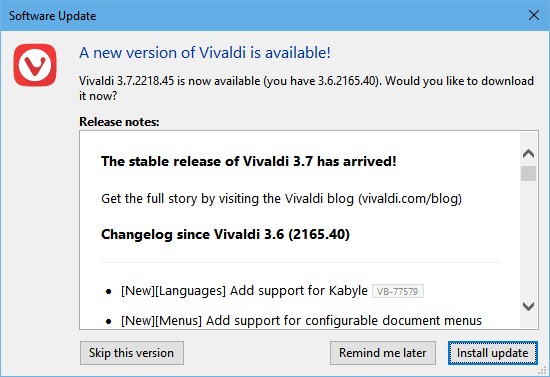The image size is (550, 377).
Task: Click the release notes scrollbar thumb
Action: coord(528,173)
